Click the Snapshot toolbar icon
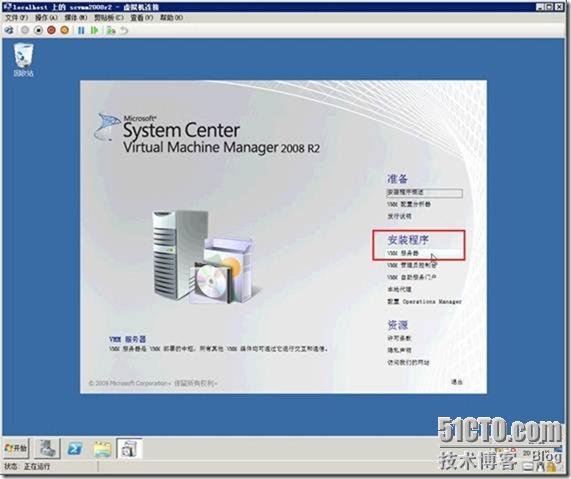Viewport: 571px width, 479px height. point(111,30)
